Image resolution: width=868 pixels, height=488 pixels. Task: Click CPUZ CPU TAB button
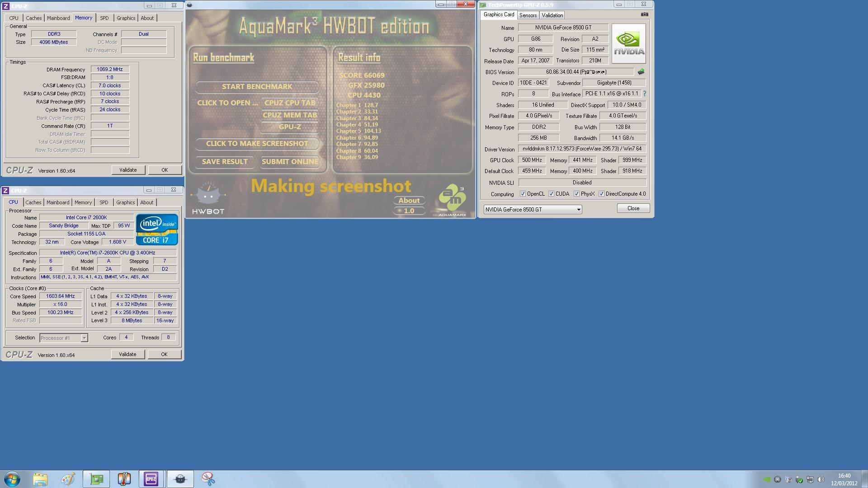290,103
